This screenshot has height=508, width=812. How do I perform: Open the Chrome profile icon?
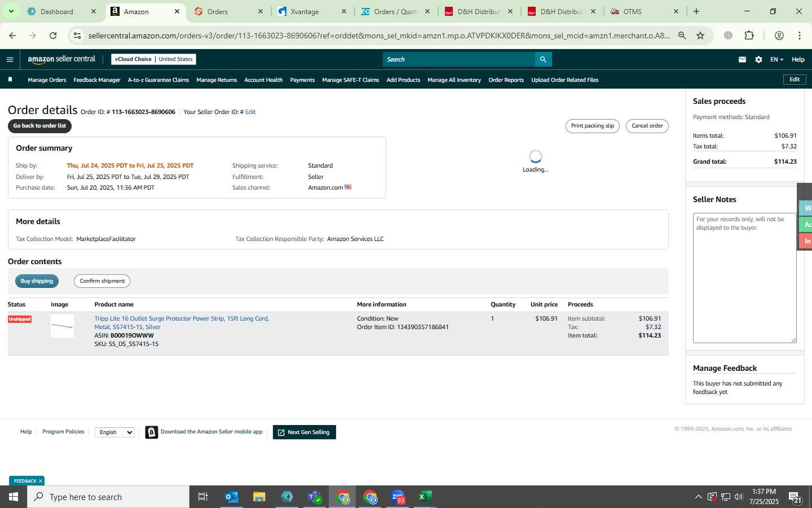click(779, 36)
